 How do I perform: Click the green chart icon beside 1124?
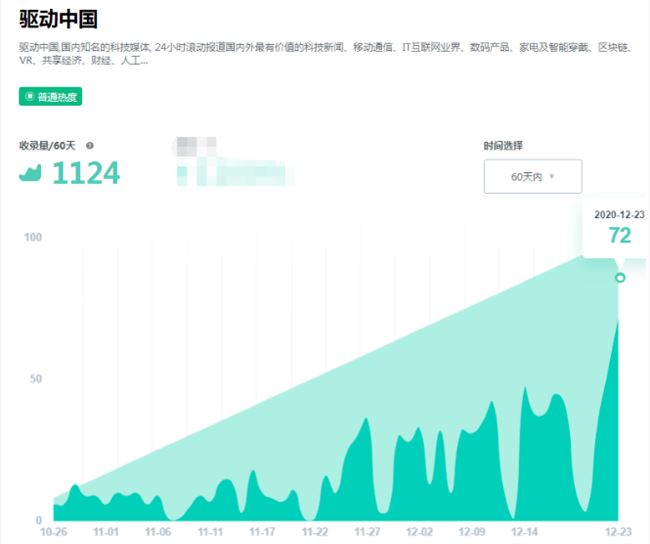coord(30,173)
